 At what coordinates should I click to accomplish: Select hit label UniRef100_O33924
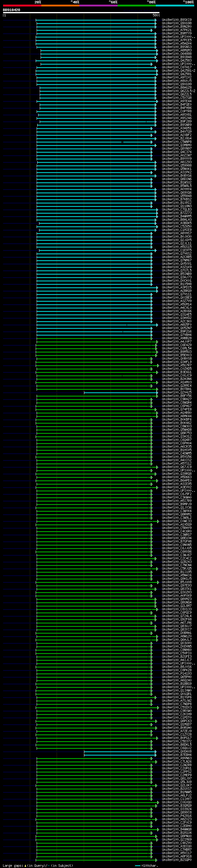point(176,809)
